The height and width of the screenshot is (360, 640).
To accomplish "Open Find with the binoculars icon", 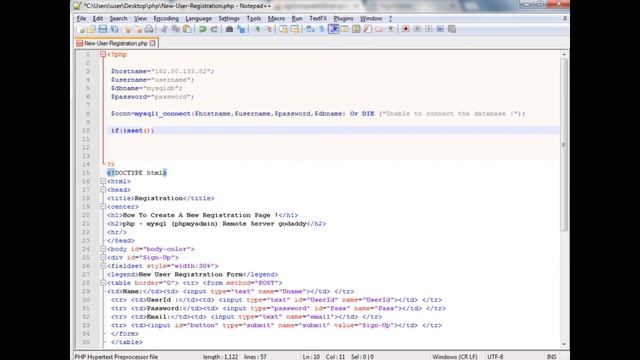I will pyautogui.click(x=229, y=29).
